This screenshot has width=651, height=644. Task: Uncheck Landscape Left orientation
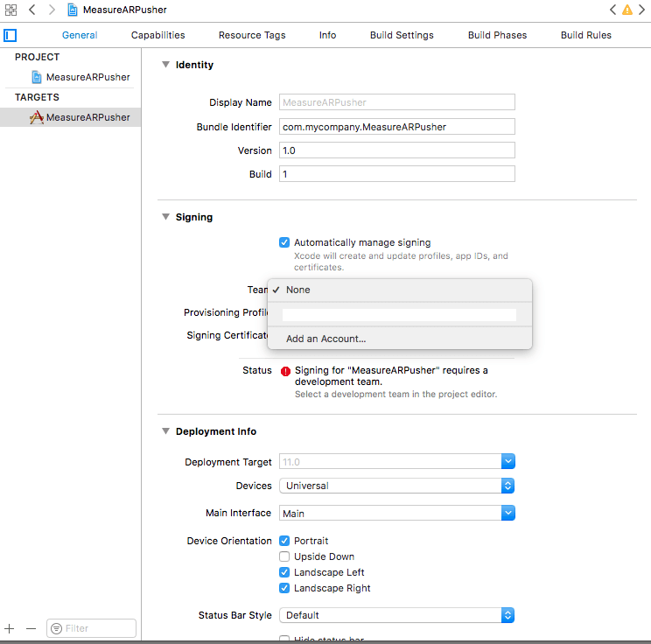284,572
